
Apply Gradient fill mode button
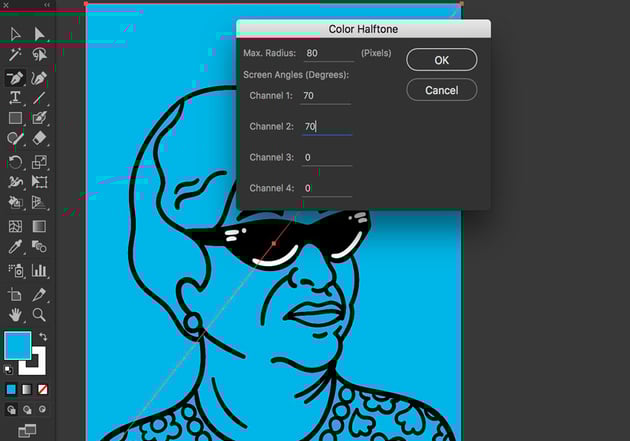(27, 389)
